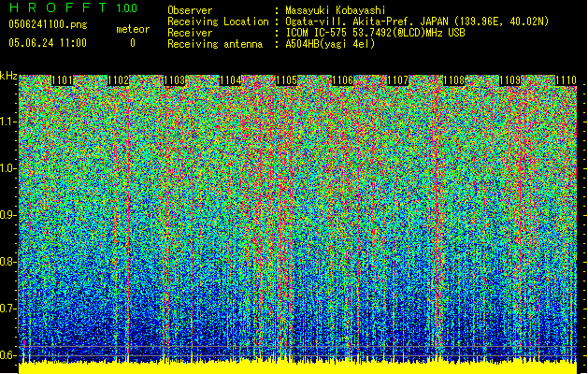Click filename 0506241100.png
This screenshot has width=588, height=374.
pyautogui.click(x=48, y=24)
